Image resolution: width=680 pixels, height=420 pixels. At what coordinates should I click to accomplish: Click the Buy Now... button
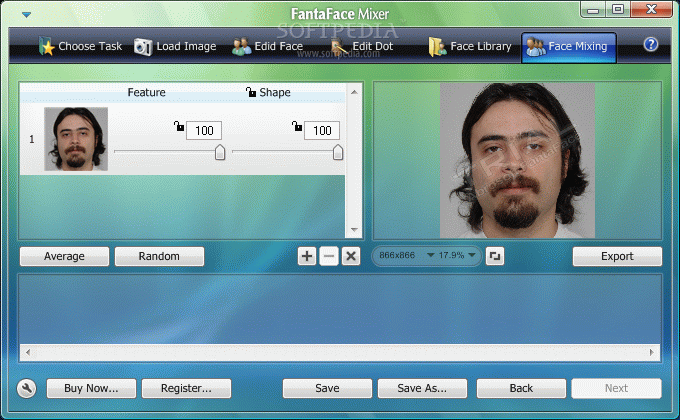(x=91, y=388)
